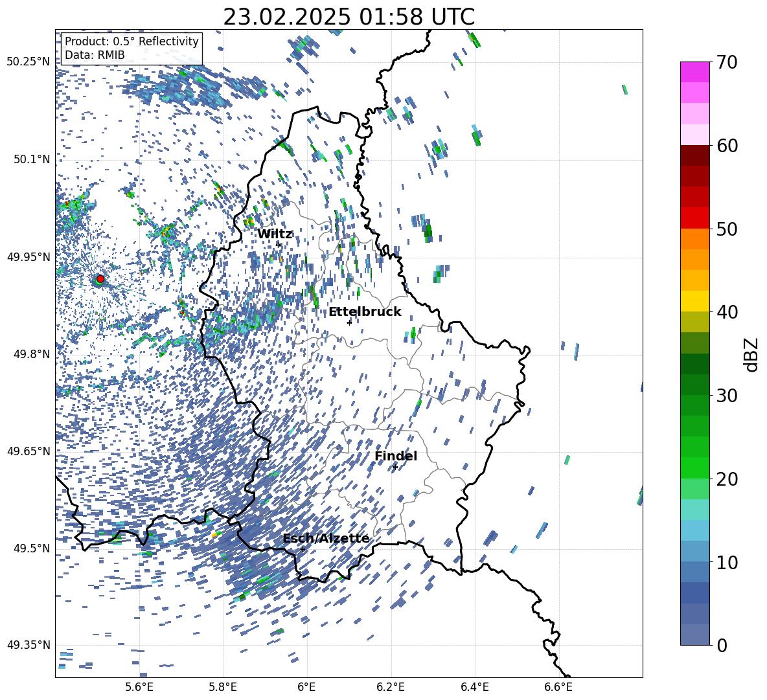
Task: Click the yellow colorbar segment above 40
Action: coord(694,301)
